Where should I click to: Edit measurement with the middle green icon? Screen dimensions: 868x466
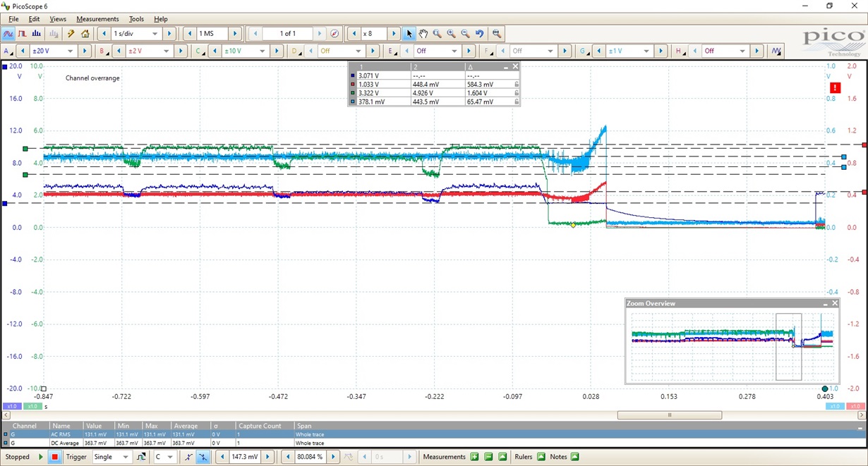click(x=488, y=457)
